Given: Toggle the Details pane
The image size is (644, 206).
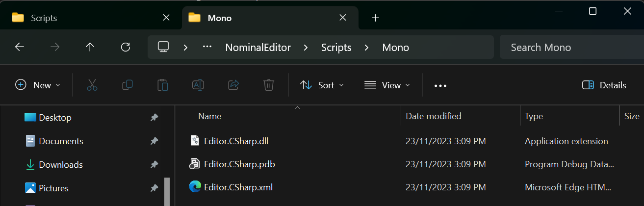Looking at the screenshot, I should pos(604,85).
